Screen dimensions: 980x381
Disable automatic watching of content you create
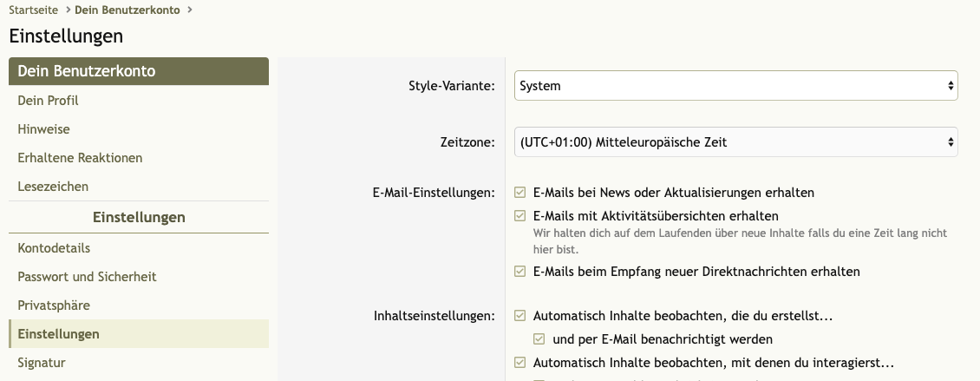point(520,316)
